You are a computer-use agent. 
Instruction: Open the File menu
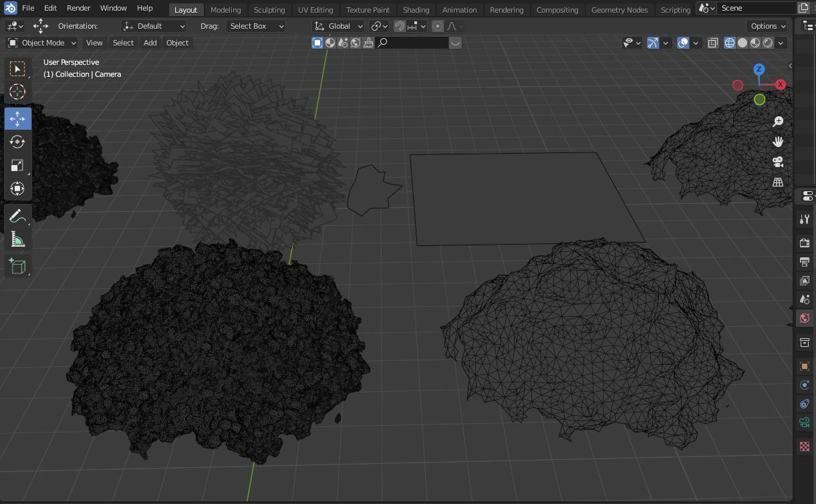[x=28, y=8]
